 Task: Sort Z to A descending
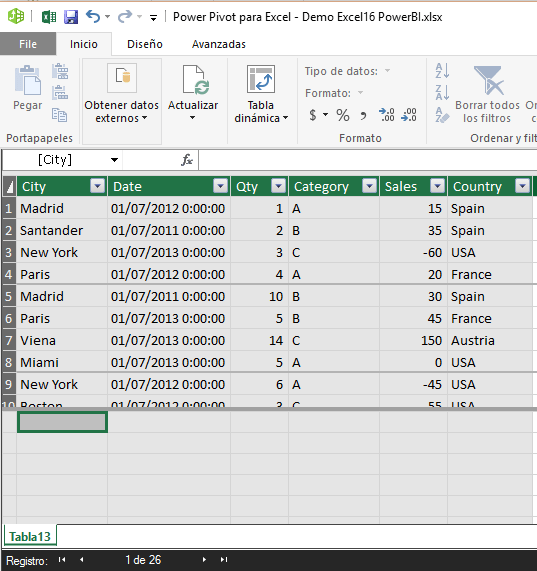442,92
